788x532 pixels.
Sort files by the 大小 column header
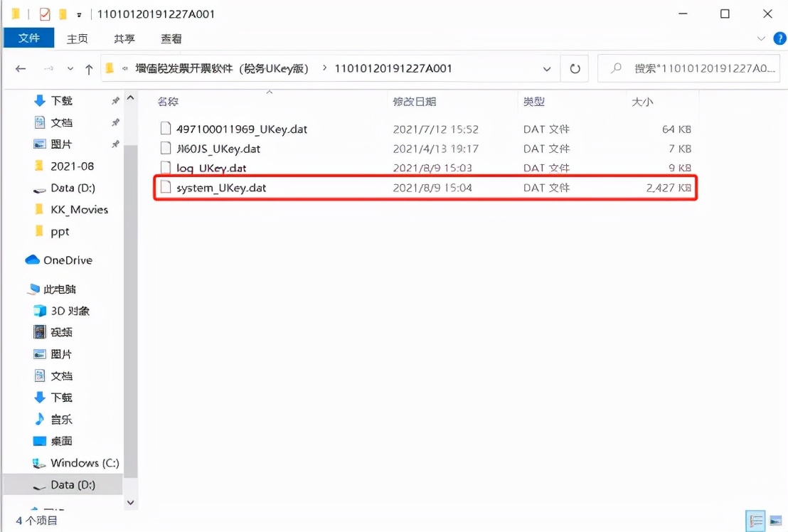(x=642, y=102)
